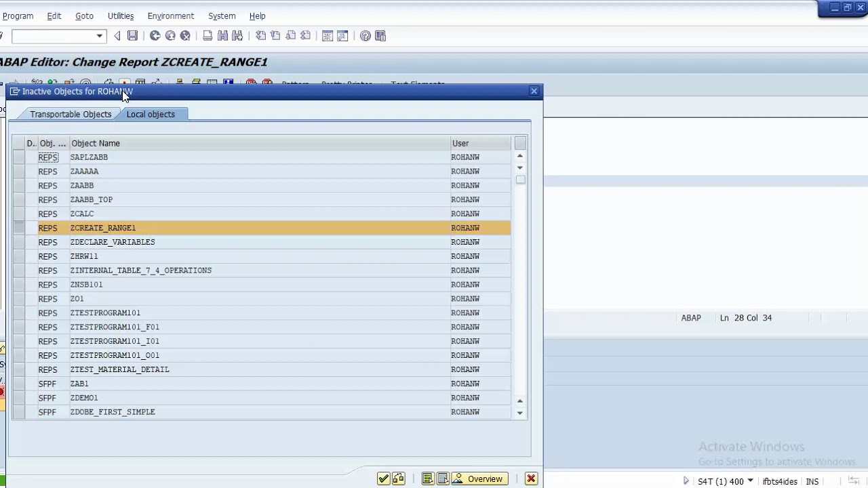Click the Customize Local Layout icon

pyautogui.click(x=380, y=36)
